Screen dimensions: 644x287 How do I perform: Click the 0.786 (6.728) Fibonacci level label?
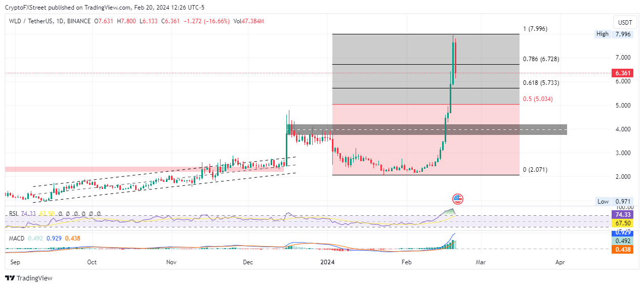[541, 59]
